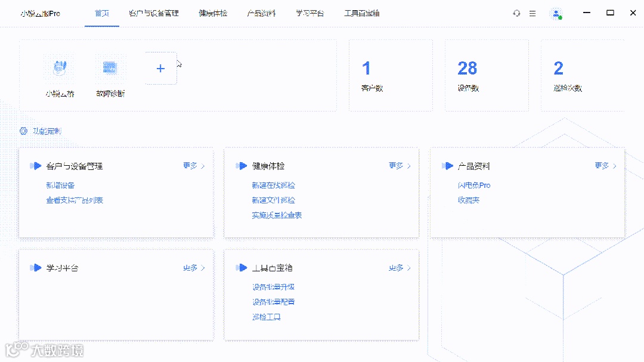Screen dimensions: 644x362
Task: Click the blue arrow icon beside 工具百宝箱
Action: 241,268
